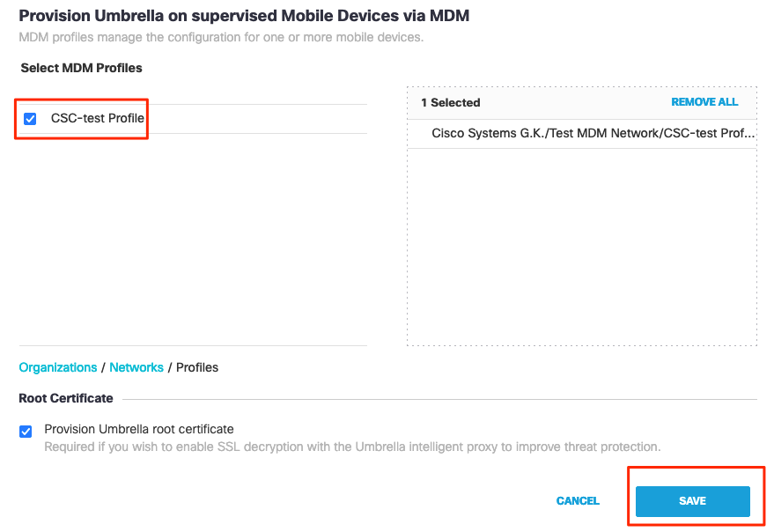Disable the Provision Umbrella root certificate checkbox
The image size is (774, 532).
coord(26,431)
